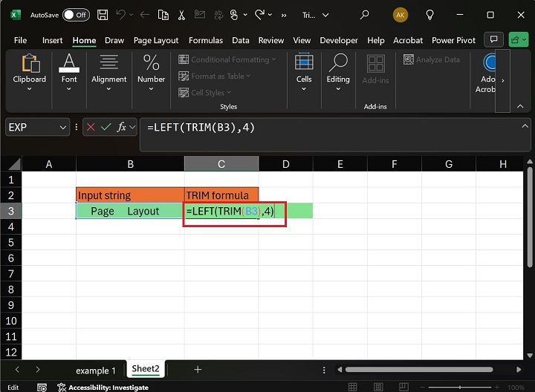This screenshot has width=535, height=392.
Task: Add a new sheet with the plus icon
Action: tap(198, 369)
